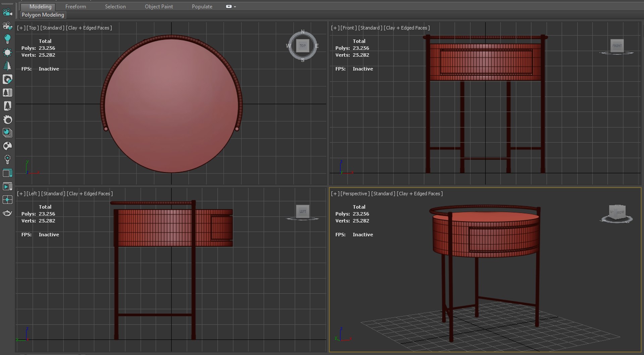
Task: Open [Standard] menu in Top viewport
Action: coord(52,28)
